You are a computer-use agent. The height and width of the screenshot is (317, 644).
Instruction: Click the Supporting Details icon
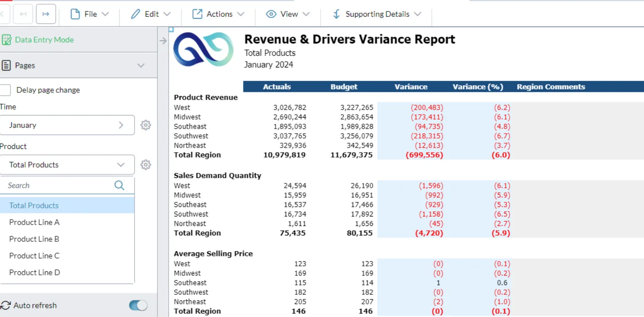(x=336, y=14)
